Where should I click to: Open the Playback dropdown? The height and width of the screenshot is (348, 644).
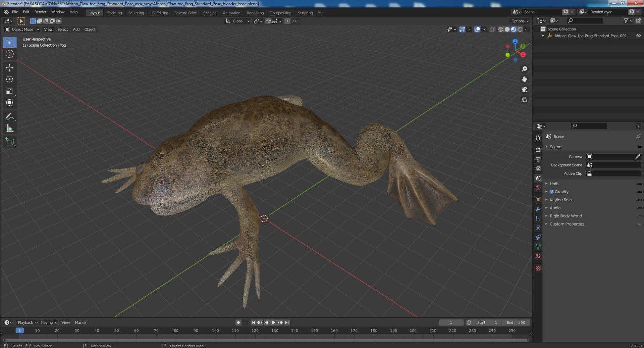(x=27, y=322)
